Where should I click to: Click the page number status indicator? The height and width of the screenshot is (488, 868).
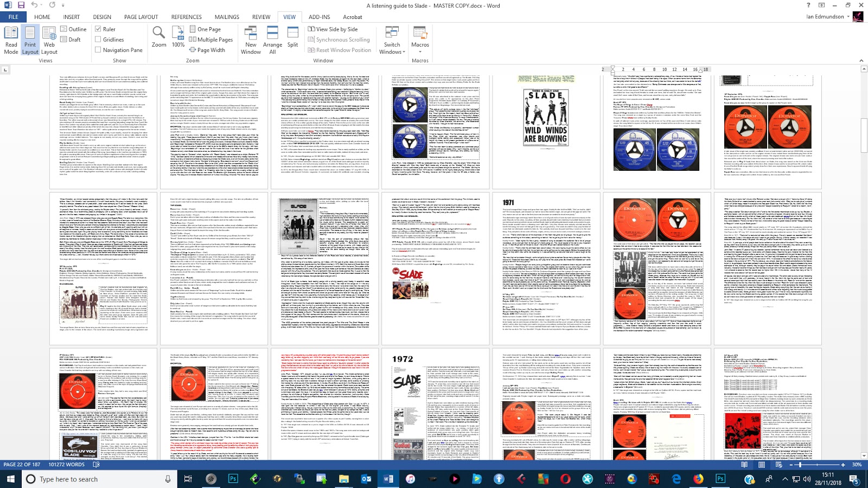tap(22, 465)
